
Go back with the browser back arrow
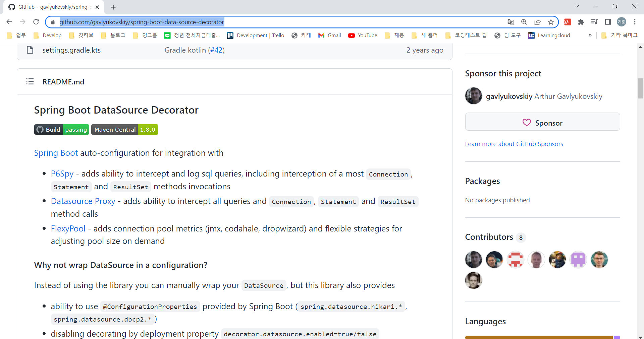tap(9, 22)
